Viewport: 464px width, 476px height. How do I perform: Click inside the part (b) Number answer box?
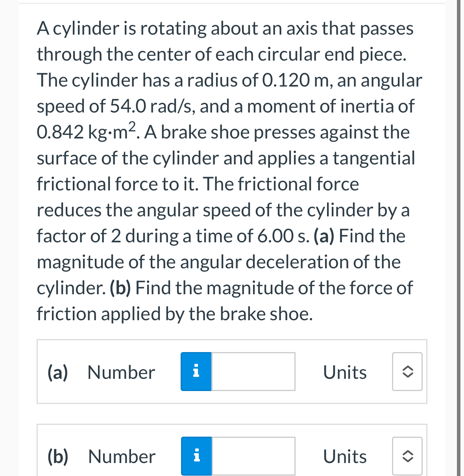click(253, 456)
